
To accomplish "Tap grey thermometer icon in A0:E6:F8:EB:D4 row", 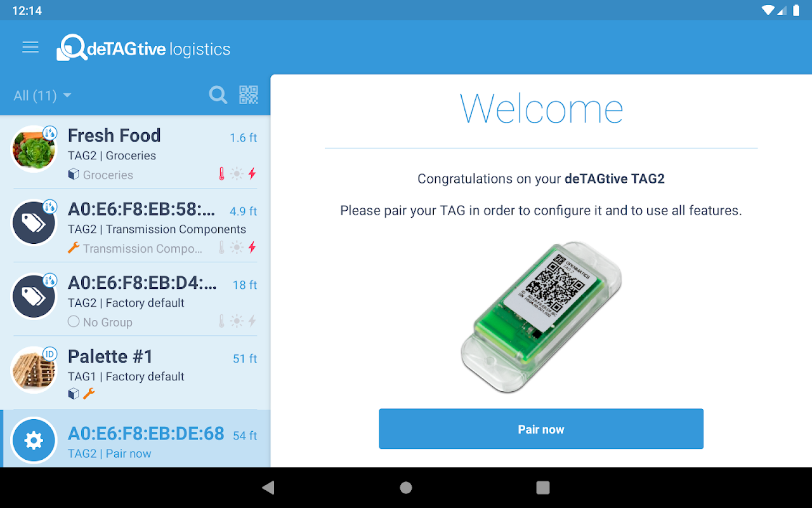I will click(x=221, y=321).
